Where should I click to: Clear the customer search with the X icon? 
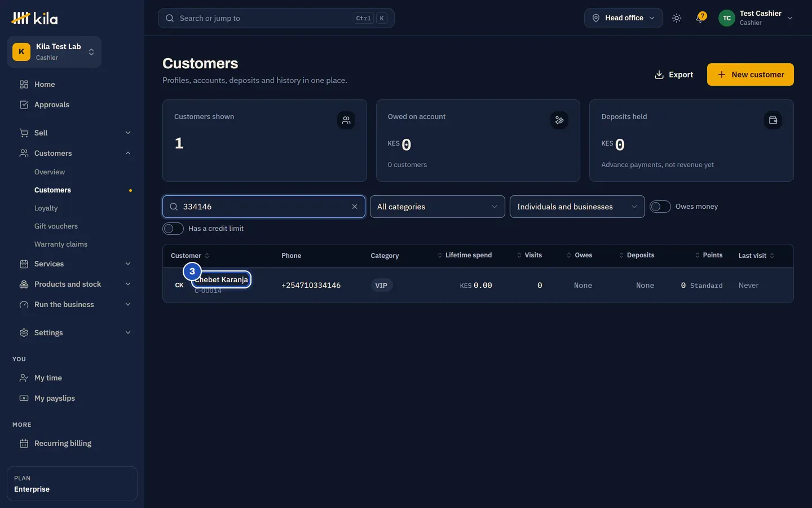(355, 207)
